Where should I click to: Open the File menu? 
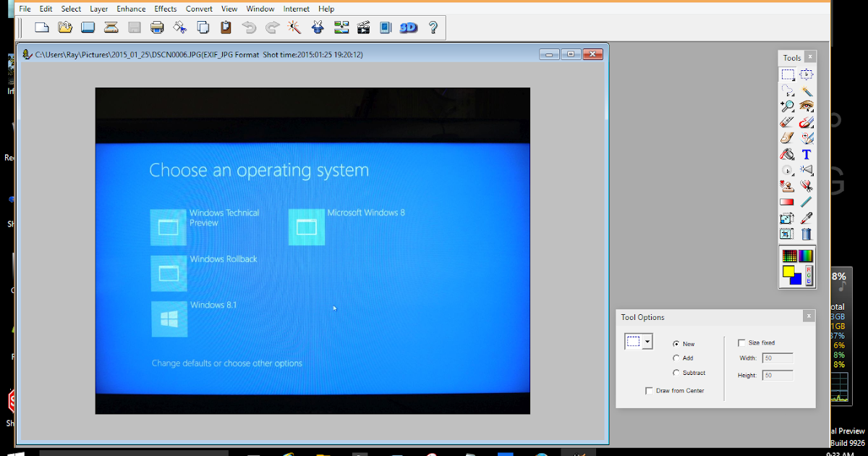click(x=25, y=9)
